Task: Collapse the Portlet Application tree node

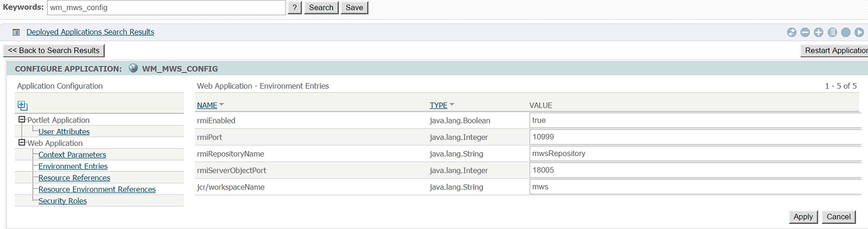Action: tap(22, 120)
